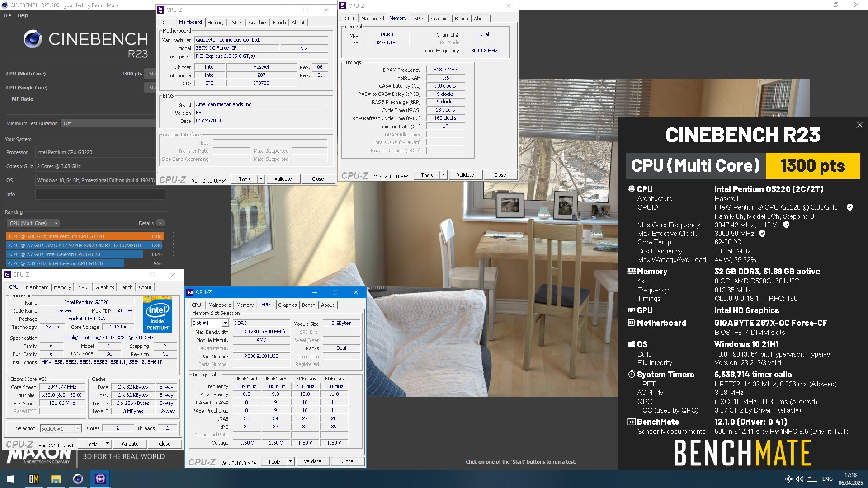Click the CPU-Z SPD window title icon
The width and height of the screenshot is (868, 488).
click(x=190, y=292)
